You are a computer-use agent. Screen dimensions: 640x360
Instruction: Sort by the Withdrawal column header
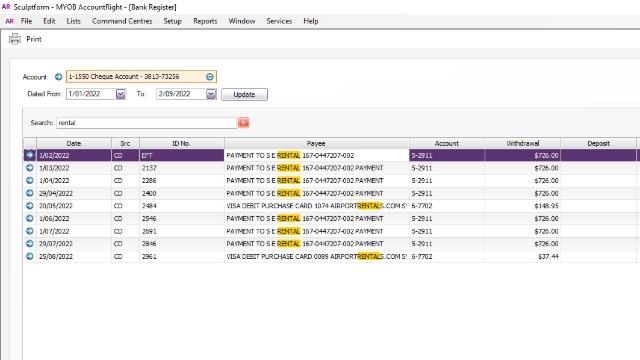(x=523, y=143)
